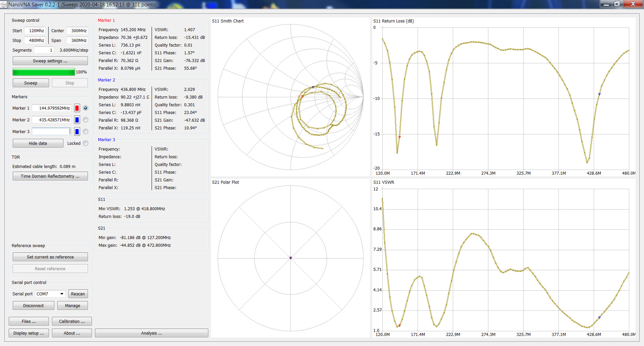The height and width of the screenshot is (346, 644).
Task: Change the blue Marker 2 color swatch
Action: coord(77,120)
